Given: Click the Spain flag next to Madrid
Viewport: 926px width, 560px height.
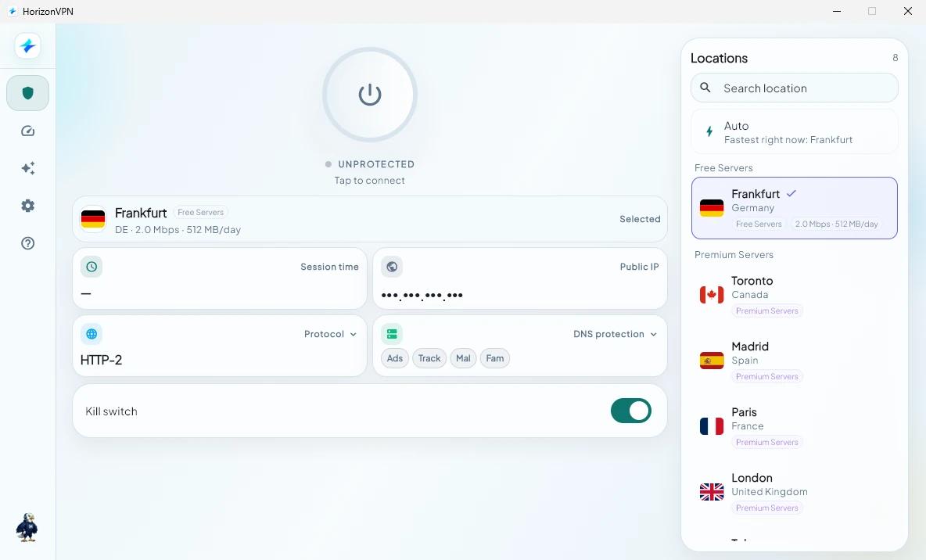Looking at the screenshot, I should point(712,361).
